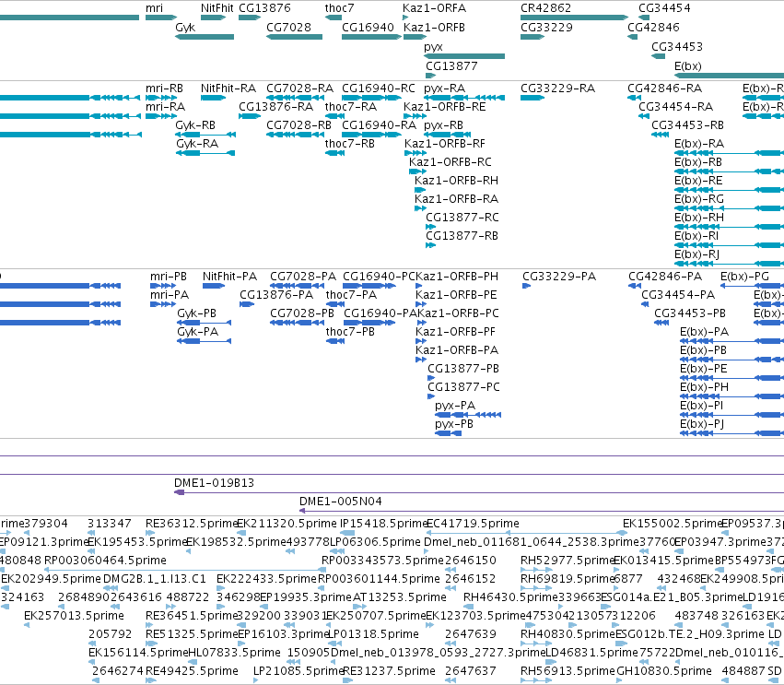Select transcript CG13877-RC

[x=462, y=218]
